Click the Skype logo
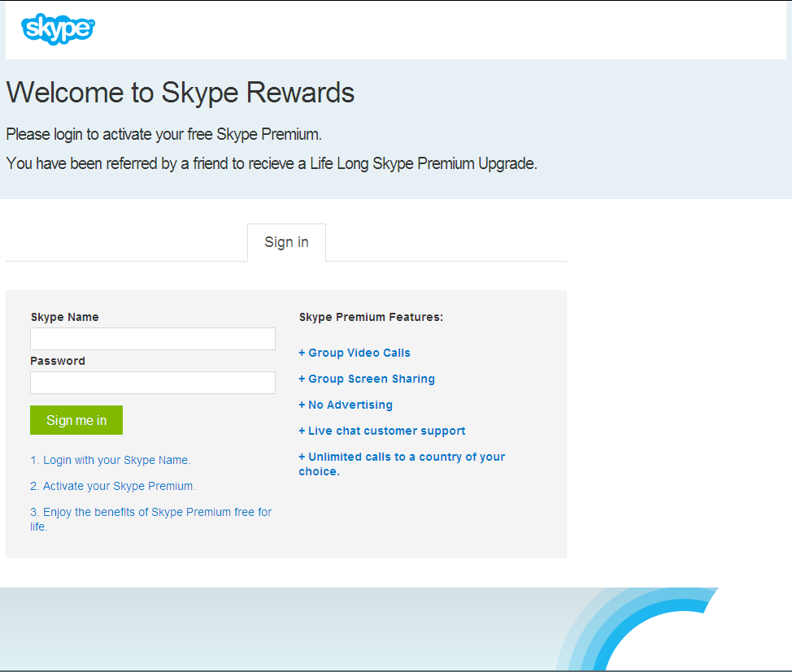The width and height of the screenshot is (792, 672). coord(58,28)
